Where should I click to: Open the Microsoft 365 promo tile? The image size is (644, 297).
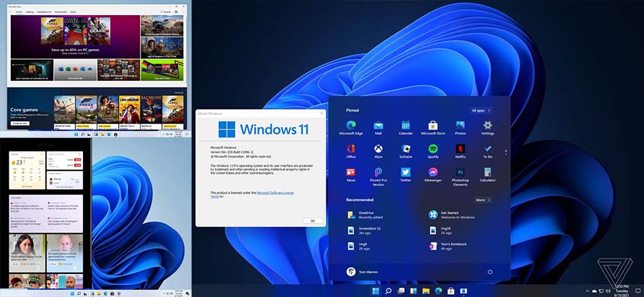pos(75,70)
